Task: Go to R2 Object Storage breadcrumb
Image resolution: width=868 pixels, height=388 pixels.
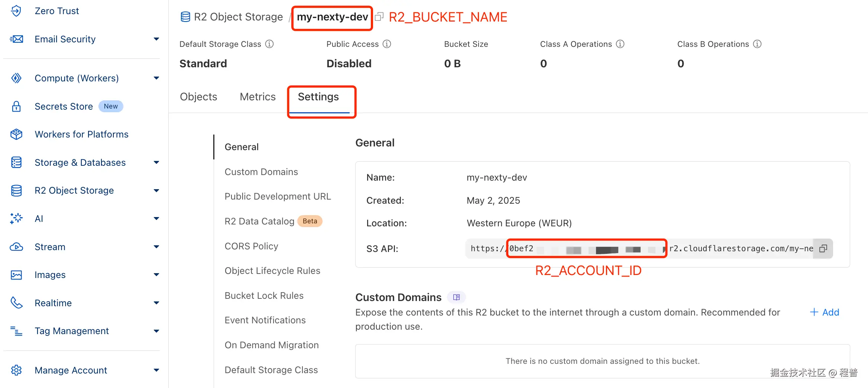Action: click(238, 17)
